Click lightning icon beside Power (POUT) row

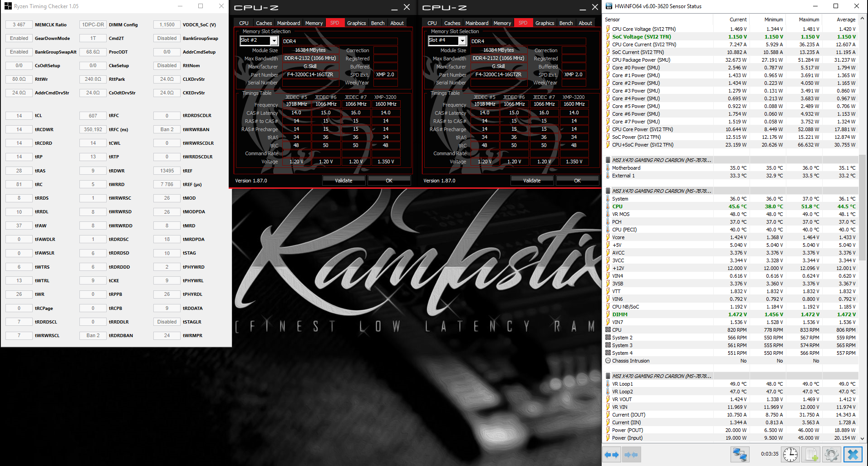pos(608,430)
